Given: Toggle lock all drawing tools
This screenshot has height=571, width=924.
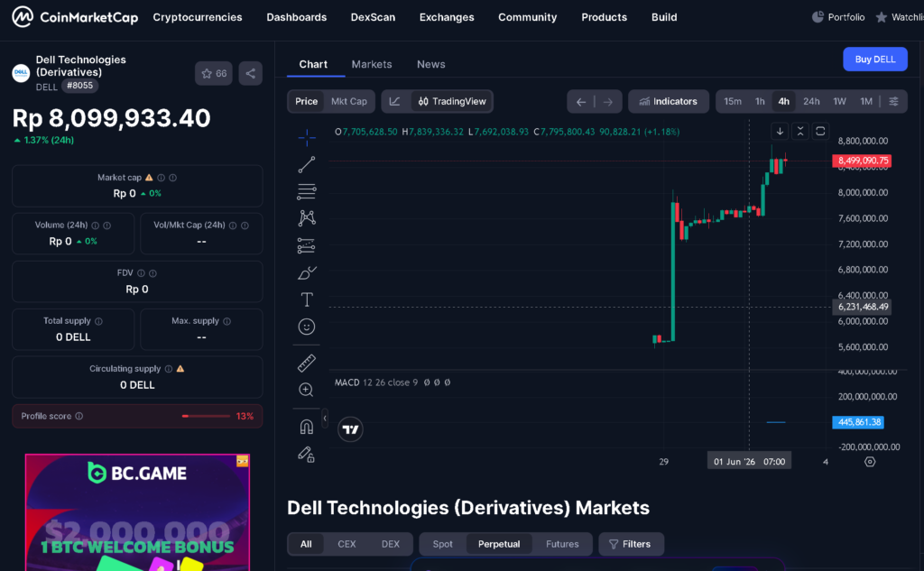Looking at the screenshot, I should 307,454.
